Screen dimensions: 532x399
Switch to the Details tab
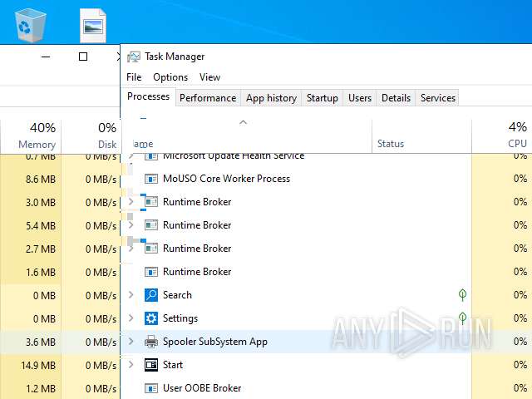pyautogui.click(x=396, y=98)
